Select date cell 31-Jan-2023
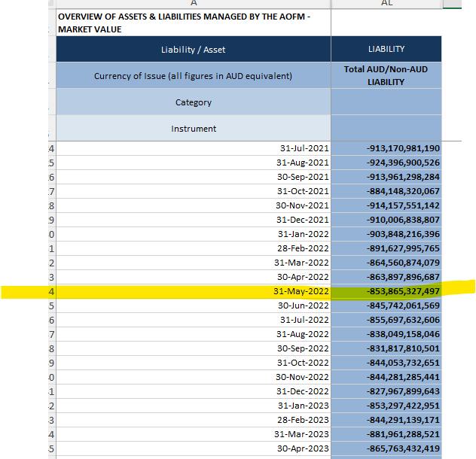Image resolution: width=476 pixels, height=459 pixels. [x=194, y=406]
